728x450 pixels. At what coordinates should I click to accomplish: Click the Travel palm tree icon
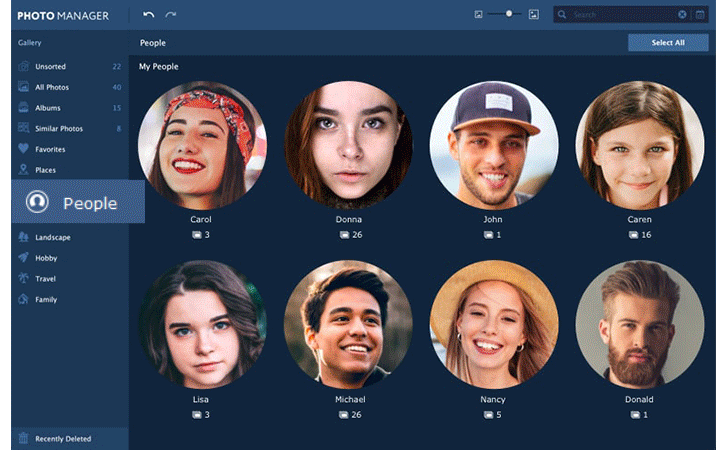23,278
